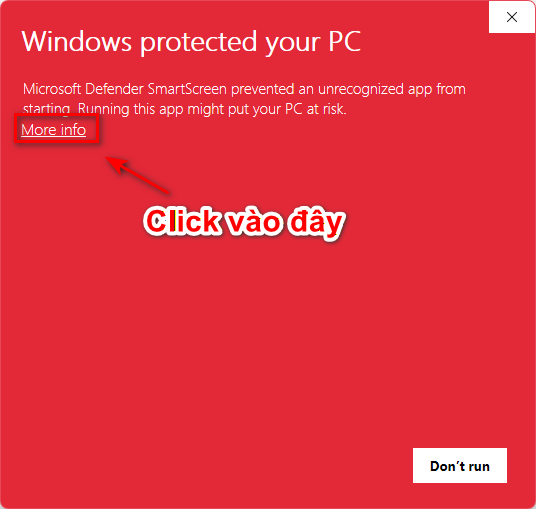
Task: Click the tail end of the red arrow
Action: [165, 191]
